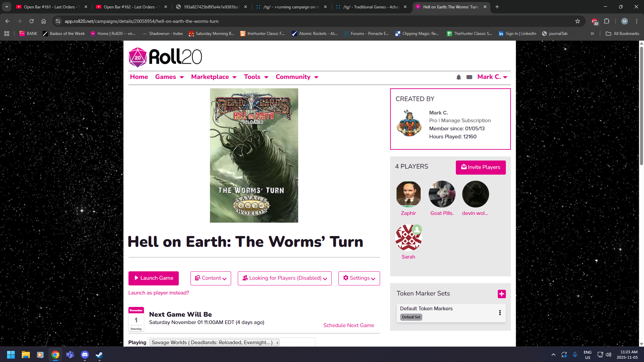Open the Chrome extensions puzzle icon

(x=606, y=21)
